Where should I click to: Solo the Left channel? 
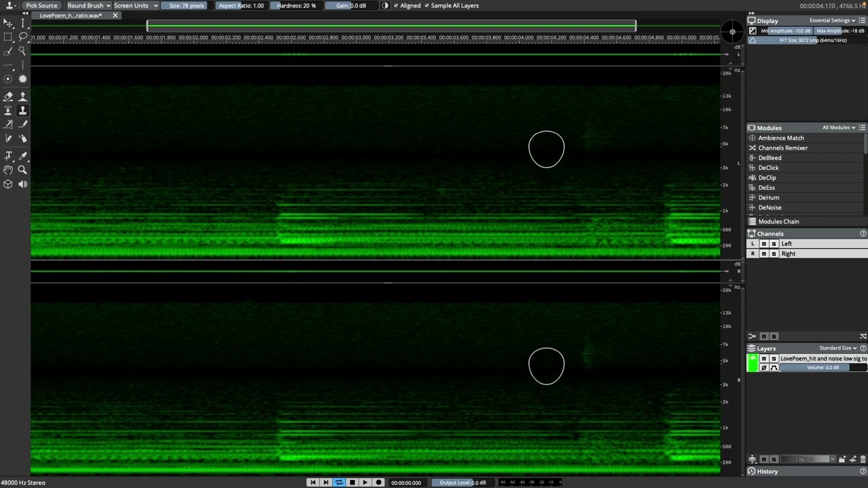[774, 244]
